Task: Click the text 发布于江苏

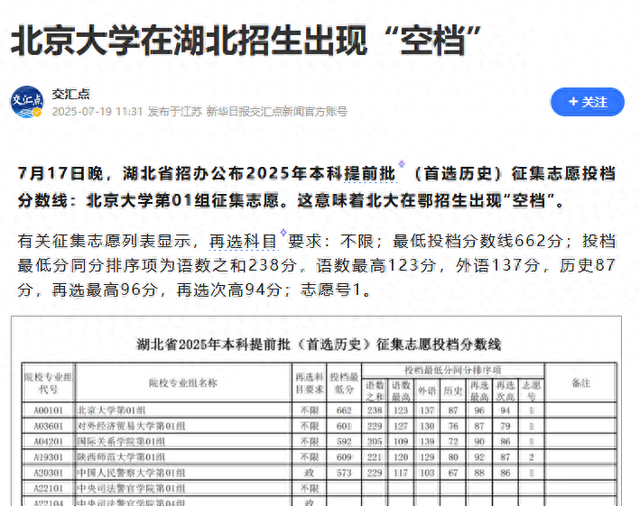Action: [175, 111]
